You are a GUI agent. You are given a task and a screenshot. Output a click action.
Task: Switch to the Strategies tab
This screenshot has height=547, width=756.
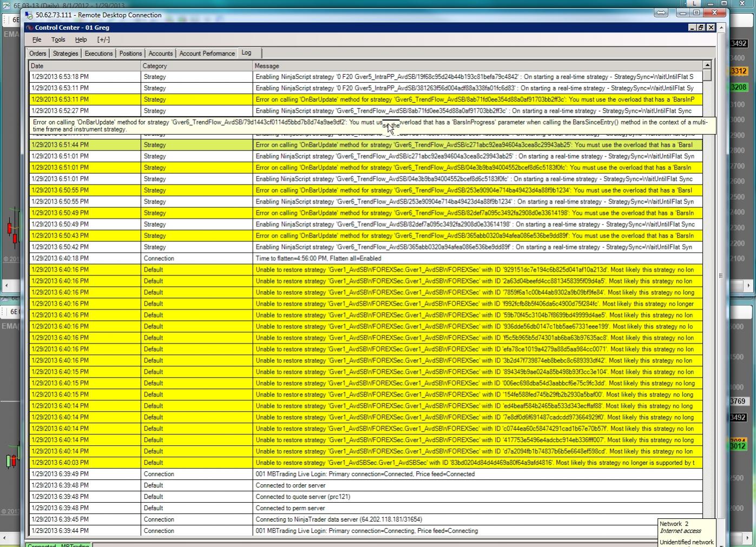tap(65, 54)
